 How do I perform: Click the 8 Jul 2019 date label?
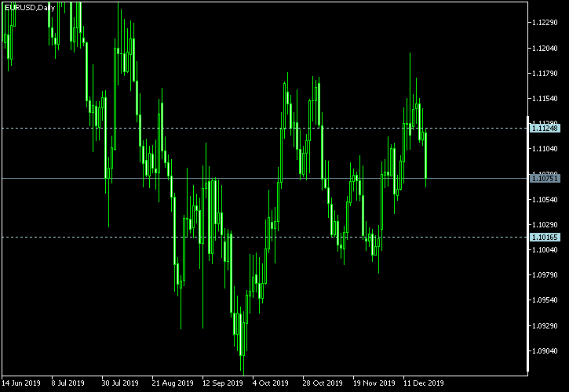(x=67, y=383)
